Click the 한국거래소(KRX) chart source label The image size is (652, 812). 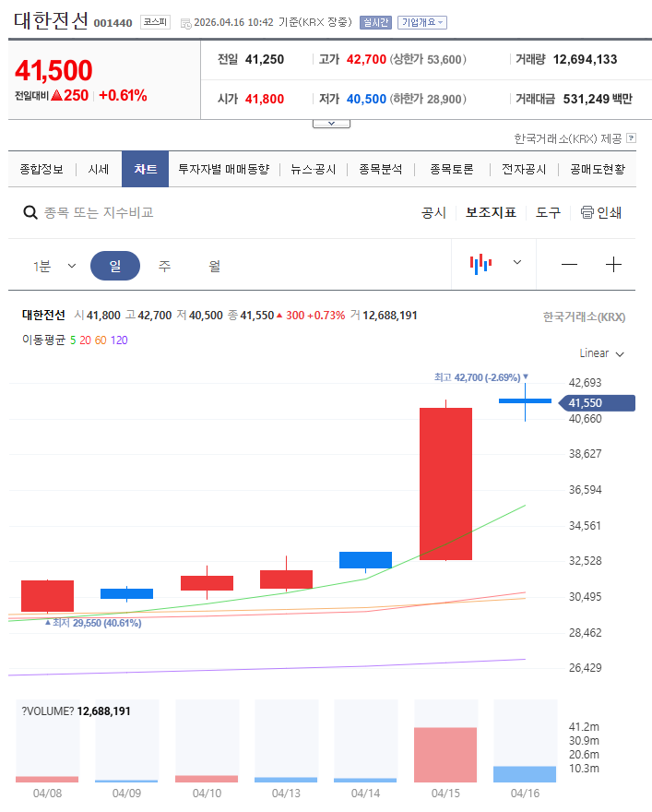click(584, 316)
